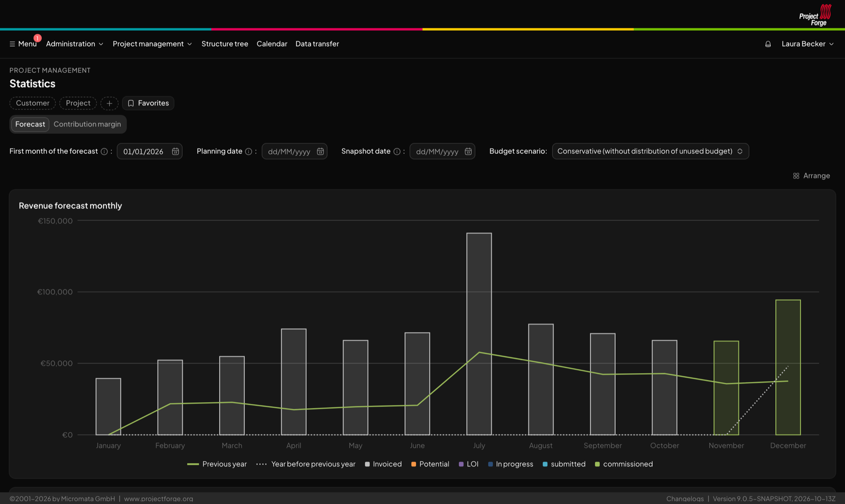
Task: Show info about first month of forecast
Action: tap(104, 151)
